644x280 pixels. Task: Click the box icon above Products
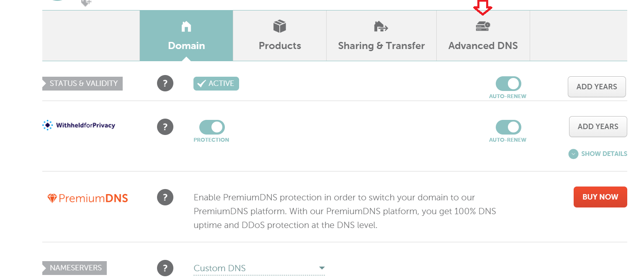pos(280,27)
